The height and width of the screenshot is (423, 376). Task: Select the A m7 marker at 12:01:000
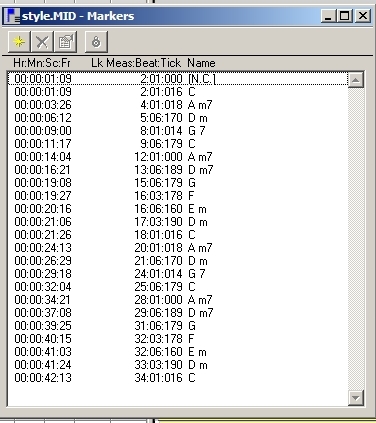click(x=178, y=157)
